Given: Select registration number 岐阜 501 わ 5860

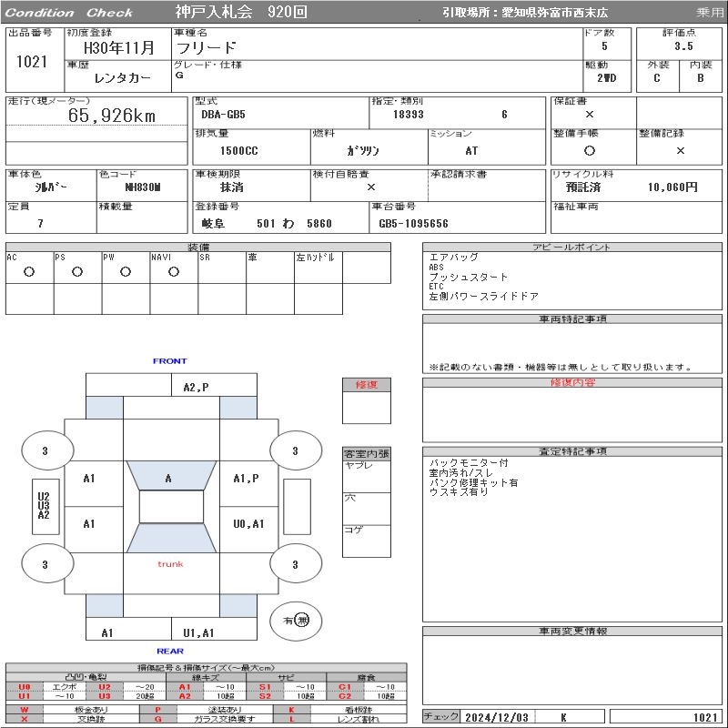Looking at the screenshot, I should (x=267, y=224).
